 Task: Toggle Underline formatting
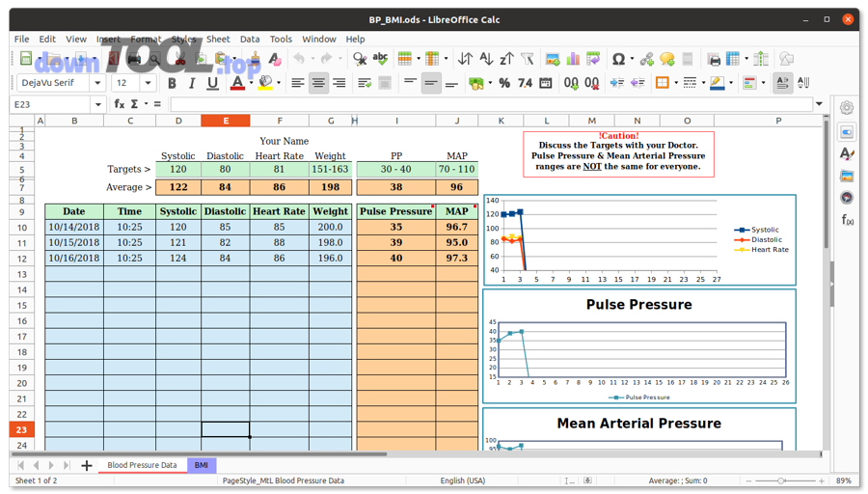(212, 83)
